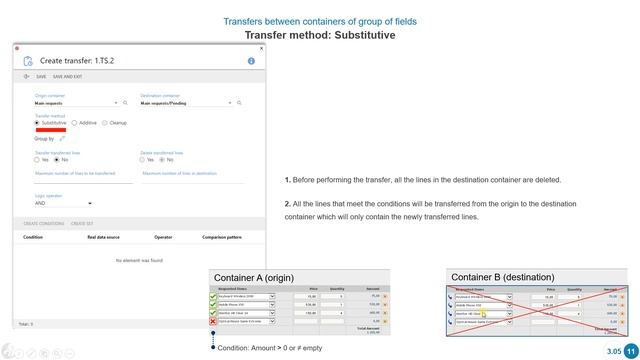640x360 pixels.
Task: Click CREATE CONDITIONS
Action: click(44, 223)
